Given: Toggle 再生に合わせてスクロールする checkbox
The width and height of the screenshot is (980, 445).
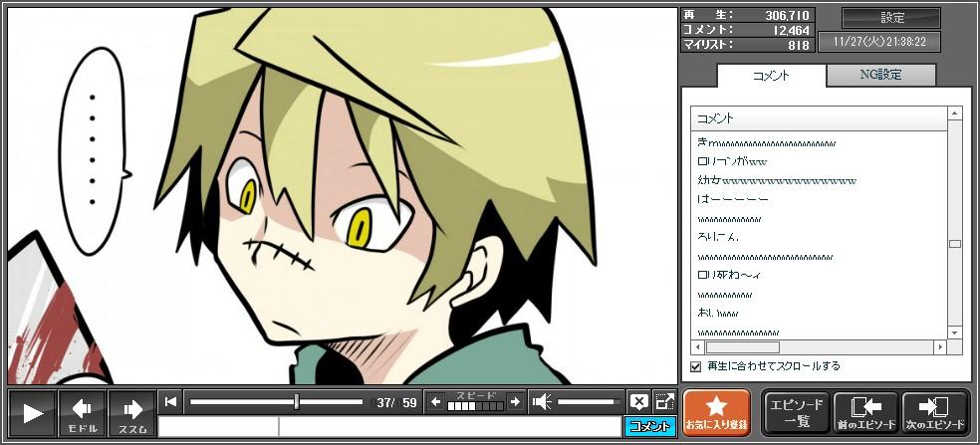Looking at the screenshot, I should 696,366.
